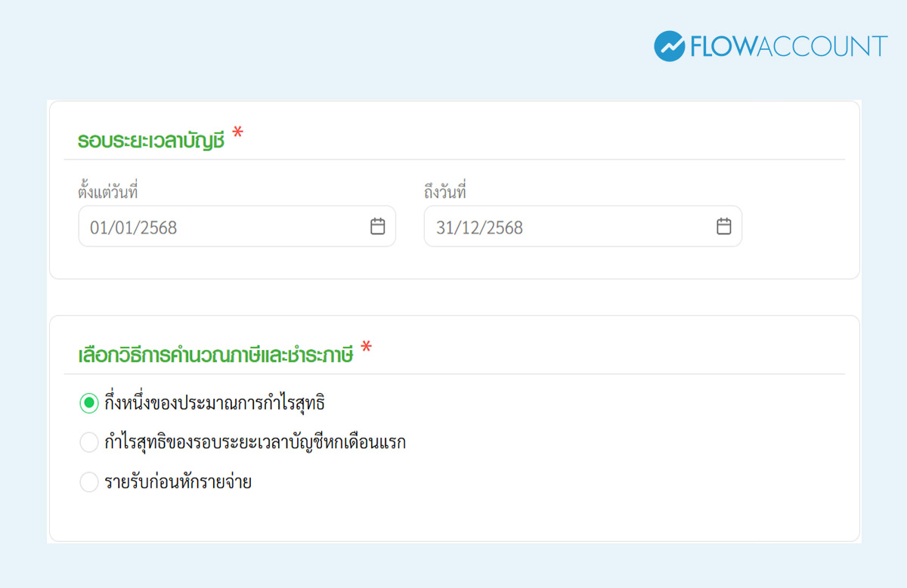Click the label text กึ่งหนึ่งของประมาณการกำไรสุทธิ
Viewport: 907px width, 588px height.
tap(215, 404)
